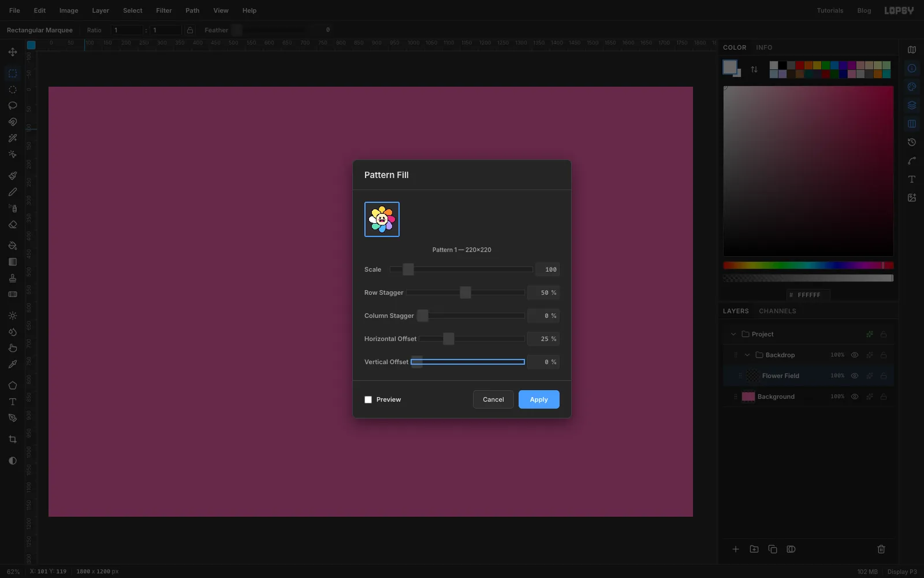Lock the Background layer
The height and width of the screenshot is (578, 924).
coord(884,397)
